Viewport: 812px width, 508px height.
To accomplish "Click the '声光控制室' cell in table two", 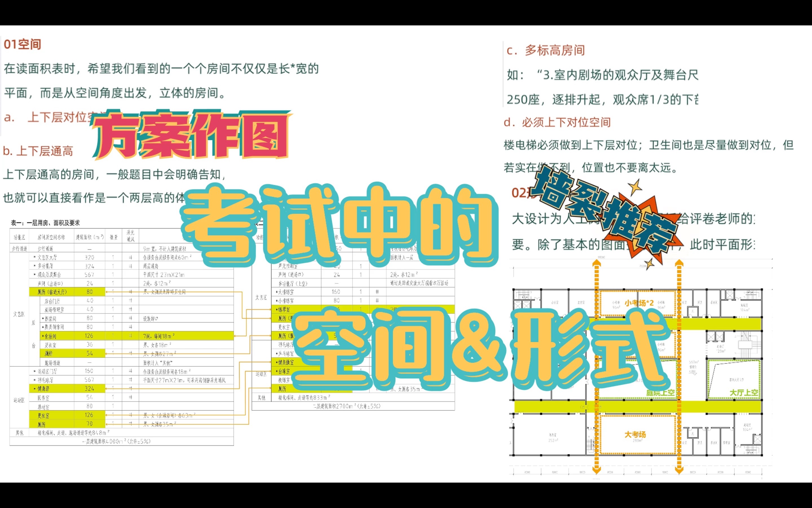I will [x=288, y=266].
